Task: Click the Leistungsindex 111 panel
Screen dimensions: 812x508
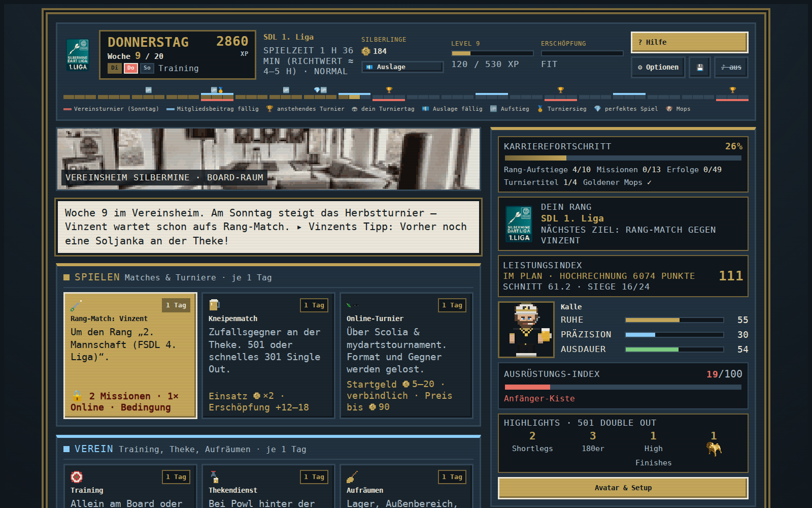Action: [x=623, y=276]
